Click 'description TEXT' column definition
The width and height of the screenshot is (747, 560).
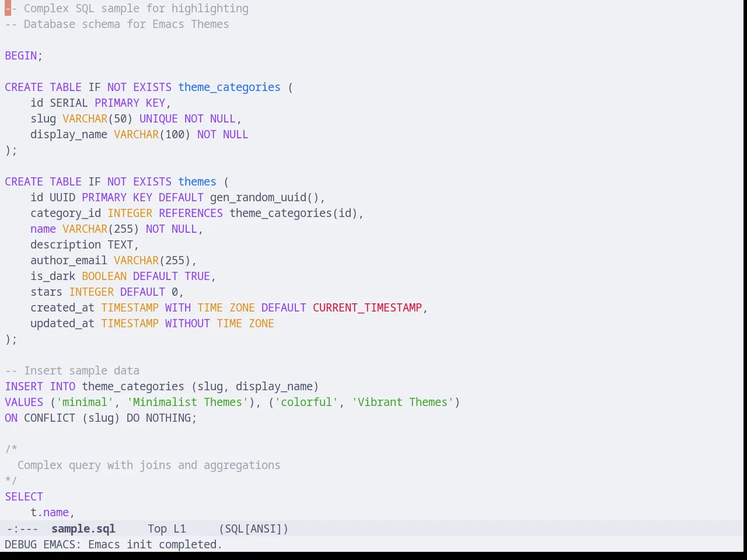[x=82, y=245]
